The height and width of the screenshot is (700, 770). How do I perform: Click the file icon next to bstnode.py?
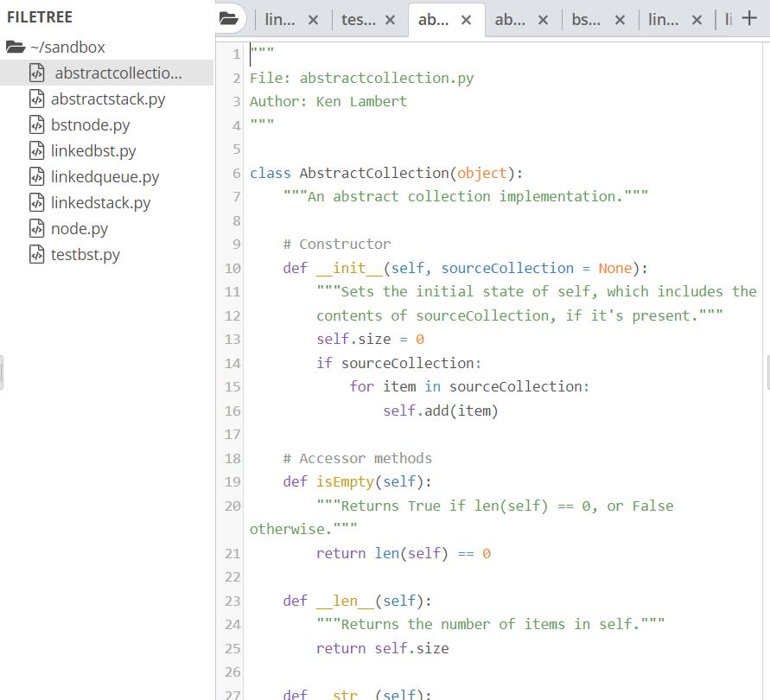[38, 124]
